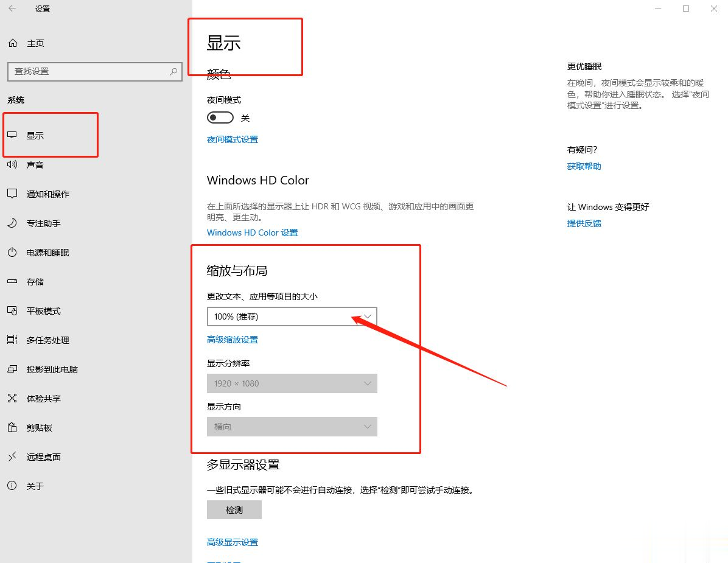Click the 主页 home icon
Image resolution: width=728 pixels, height=563 pixels.
[x=12, y=43]
